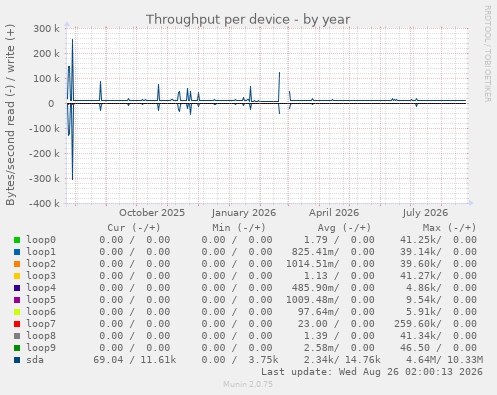
Task: Click loop9 max value 46.50
Action: [415, 348]
